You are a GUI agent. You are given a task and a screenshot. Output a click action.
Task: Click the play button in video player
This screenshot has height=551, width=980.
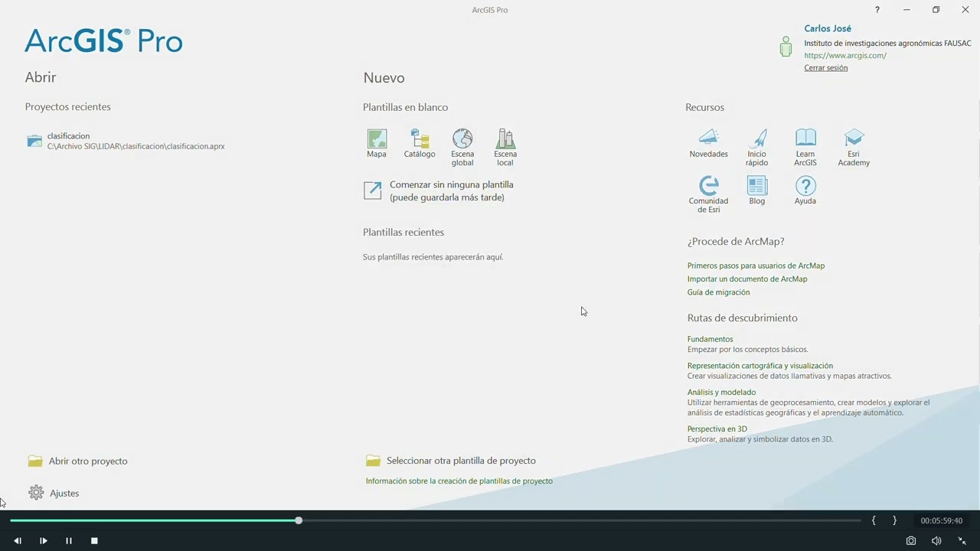[43, 540]
